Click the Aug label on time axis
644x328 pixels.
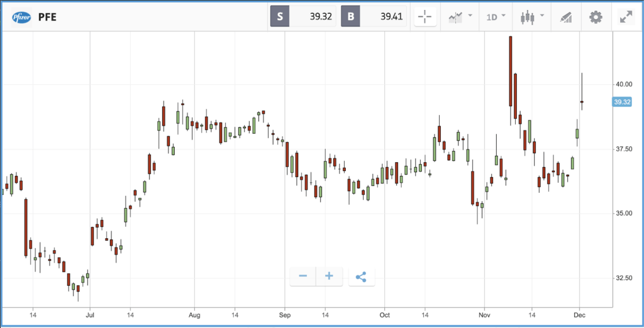tap(194, 315)
